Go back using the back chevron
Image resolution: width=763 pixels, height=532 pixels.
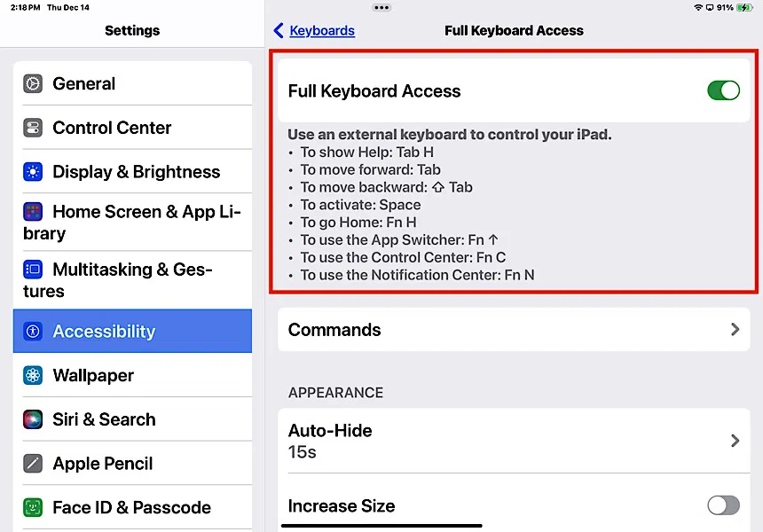[279, 31]
